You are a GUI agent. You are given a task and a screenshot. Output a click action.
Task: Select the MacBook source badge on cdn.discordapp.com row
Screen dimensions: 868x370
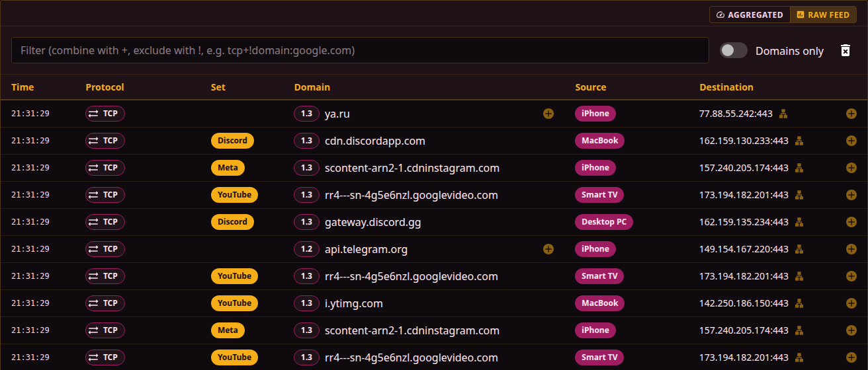(x=600, y=141)
